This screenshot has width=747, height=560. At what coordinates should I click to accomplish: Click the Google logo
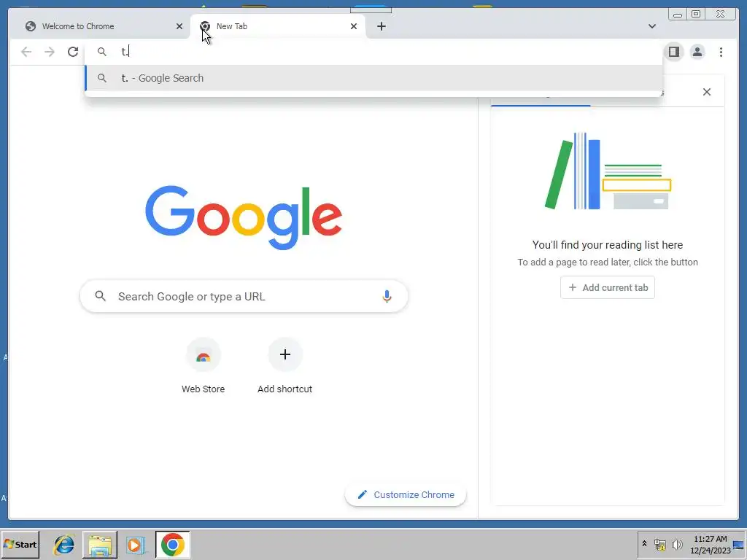[244, 217]
